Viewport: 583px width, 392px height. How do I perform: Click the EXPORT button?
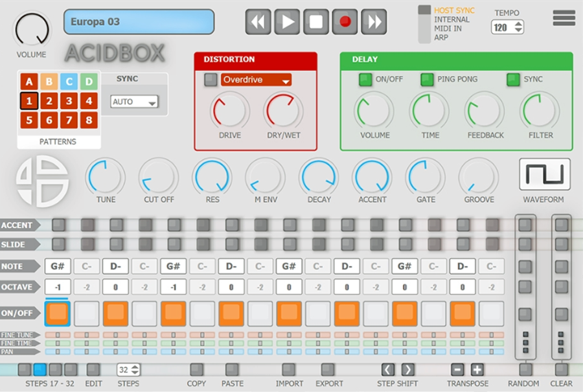coord(328,369)
